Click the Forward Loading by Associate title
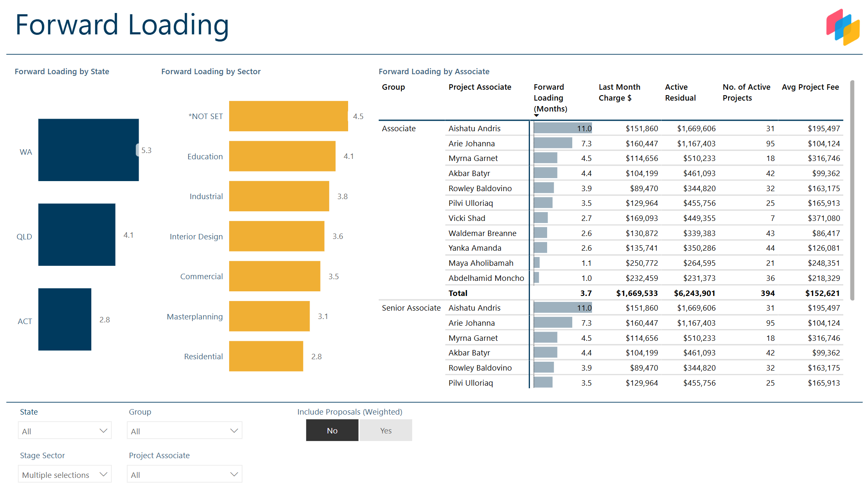The width and height of the screenshot is (868, 485). coord(434,72)
